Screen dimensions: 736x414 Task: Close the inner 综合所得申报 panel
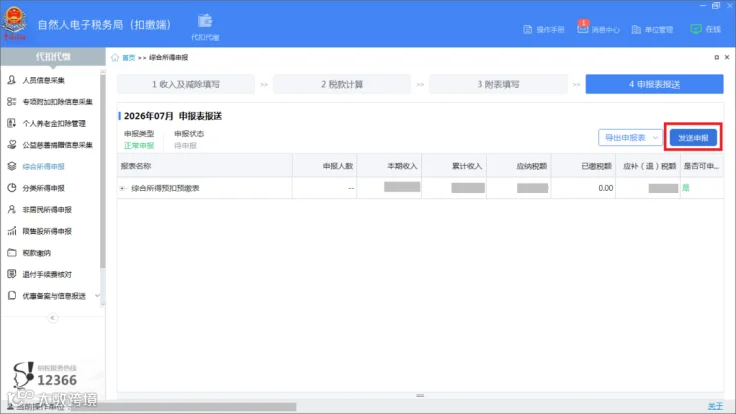727,57
